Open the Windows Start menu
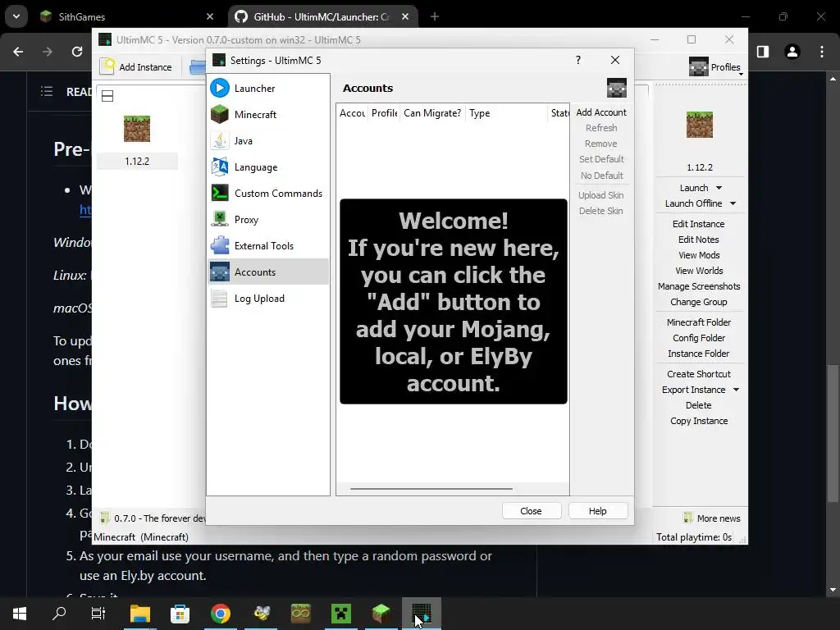Viewport: 840px width, 630px height. point(20,614)
